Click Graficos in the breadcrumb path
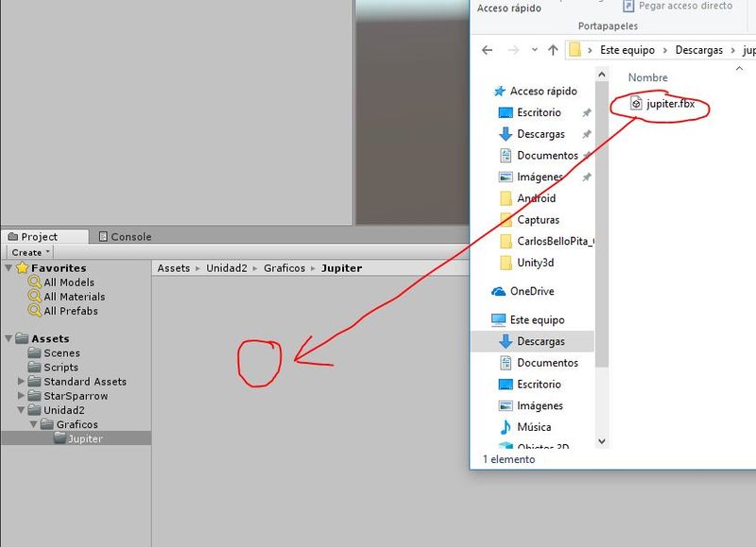Screen dimensions: 756x547 pos(284,268)
